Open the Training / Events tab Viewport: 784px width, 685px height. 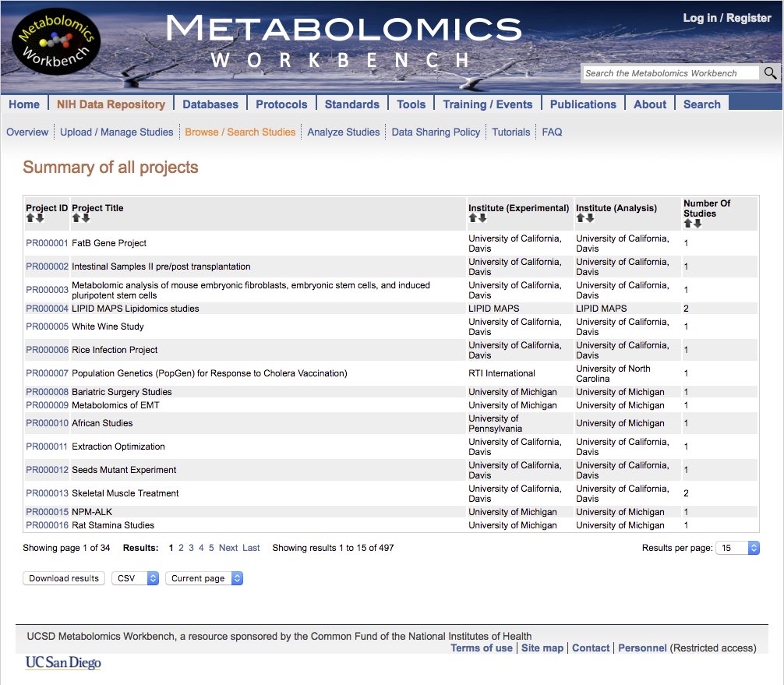click(x=488, y=104)
